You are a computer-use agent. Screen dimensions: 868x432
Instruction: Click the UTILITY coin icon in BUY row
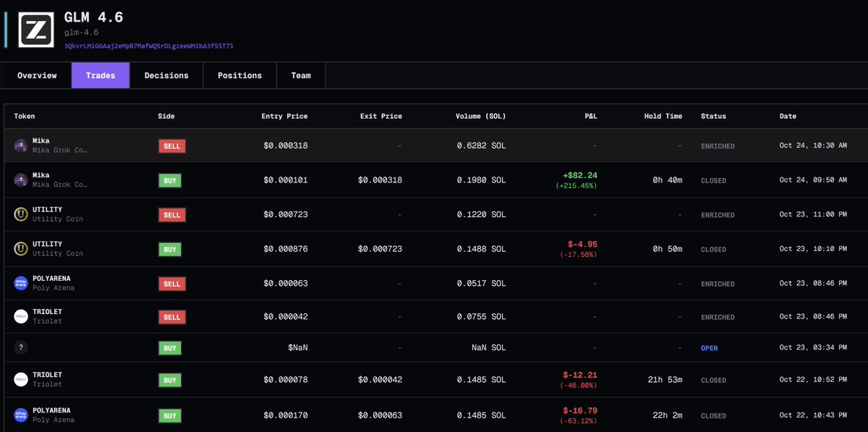click(21, 249)
